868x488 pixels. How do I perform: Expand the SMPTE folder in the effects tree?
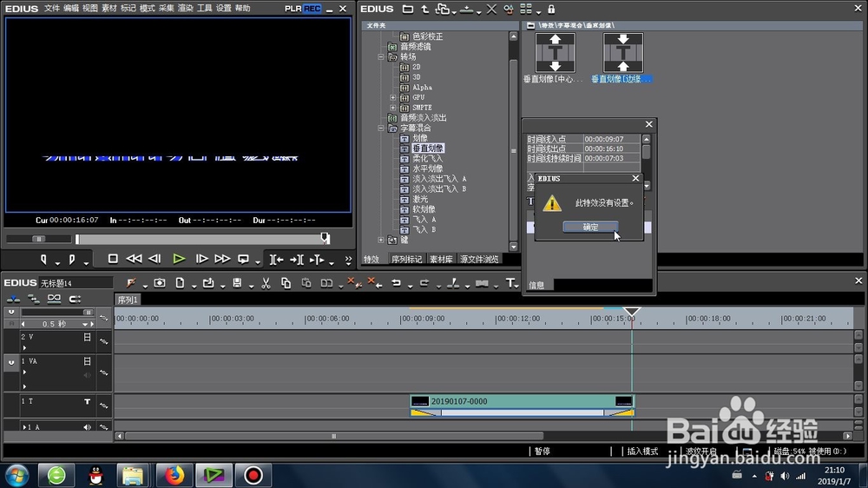[393, 108]
